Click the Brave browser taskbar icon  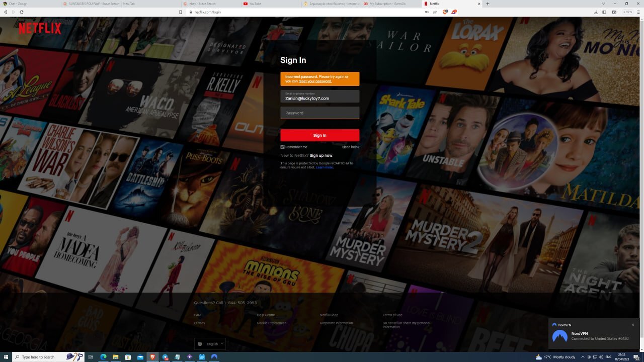[x=152, y=357]
